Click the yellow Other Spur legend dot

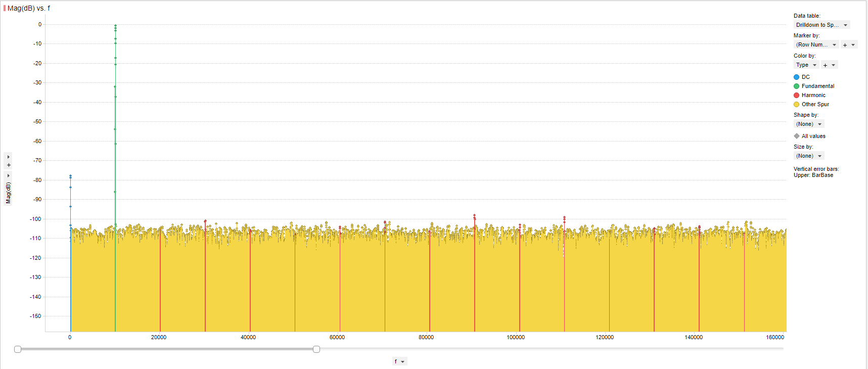point(796,105)
